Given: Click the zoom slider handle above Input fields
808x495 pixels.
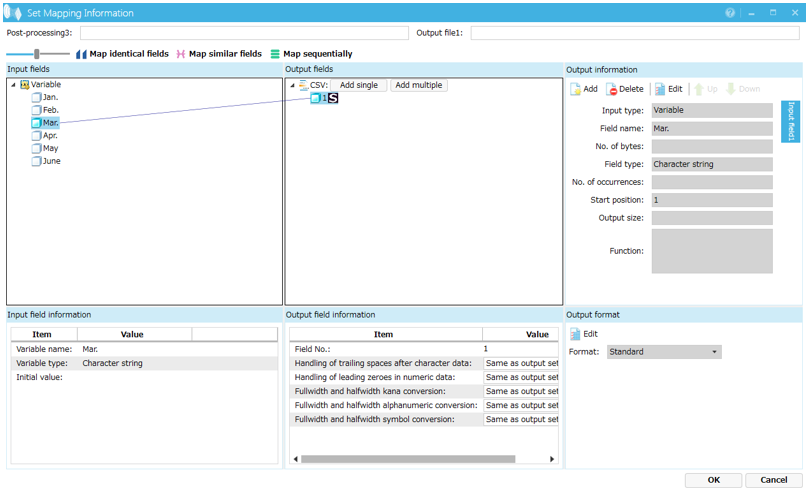Looking at the screenshot, I should pos(37,54).
